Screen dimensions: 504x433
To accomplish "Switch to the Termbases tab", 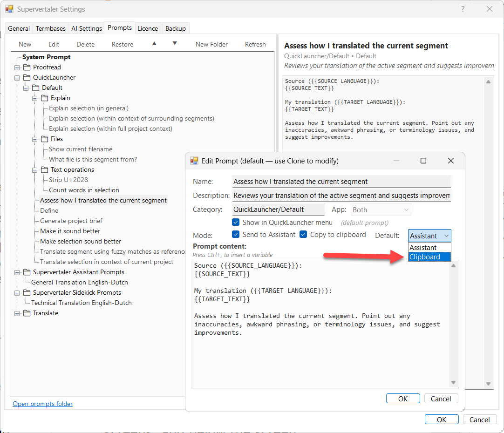I will [x=51, y=28].
